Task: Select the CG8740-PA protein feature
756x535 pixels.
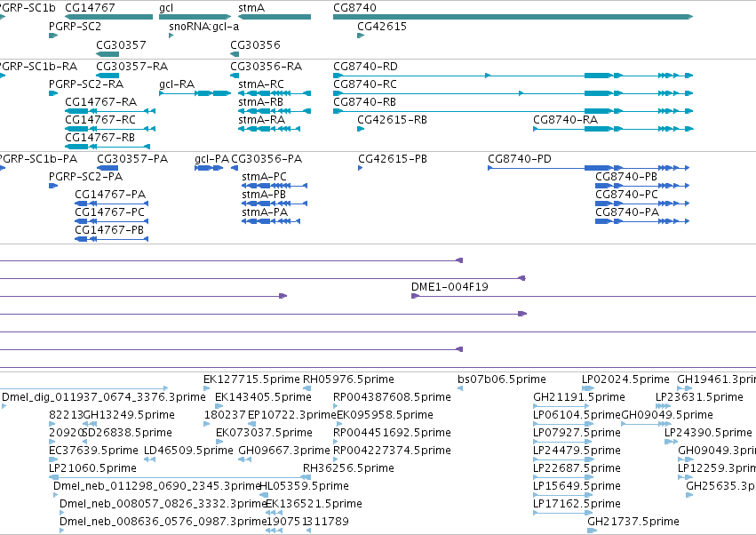Action: 642,221
